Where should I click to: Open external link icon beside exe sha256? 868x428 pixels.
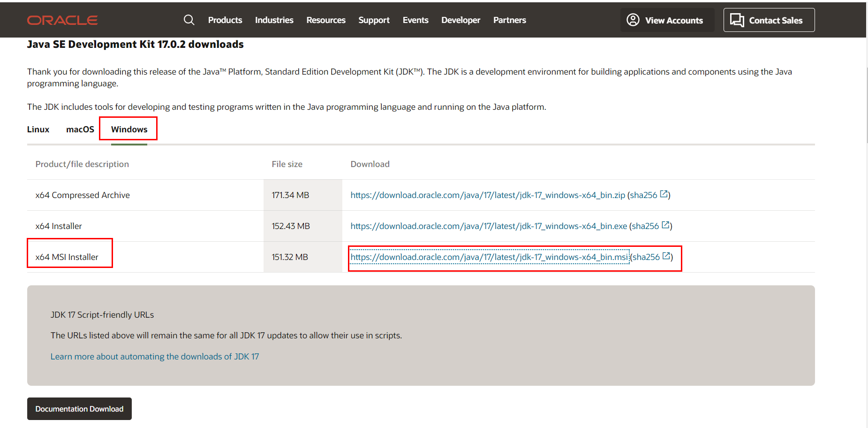click(665, 225)
